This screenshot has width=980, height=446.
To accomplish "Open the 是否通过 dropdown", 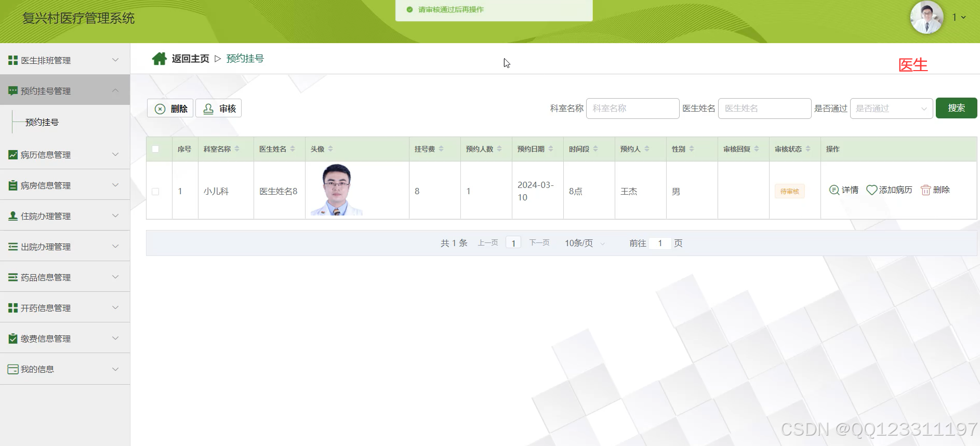I will pos(891,109).
